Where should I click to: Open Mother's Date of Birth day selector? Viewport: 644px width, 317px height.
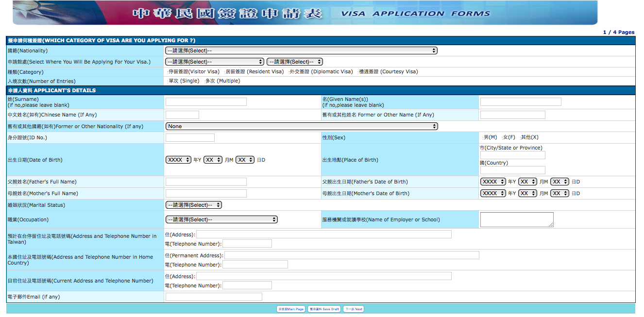[559, 193]
